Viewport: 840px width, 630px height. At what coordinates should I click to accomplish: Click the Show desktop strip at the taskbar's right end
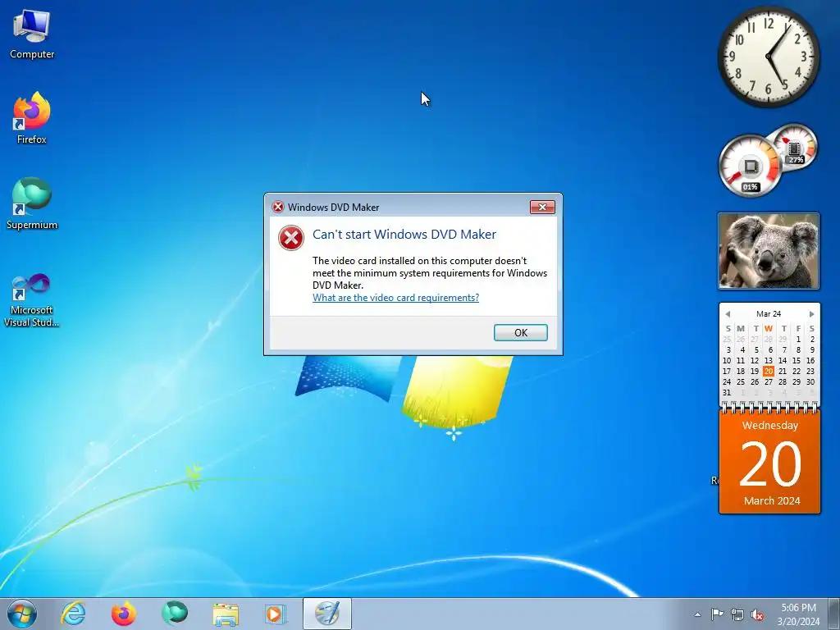(x=834, y=614)
